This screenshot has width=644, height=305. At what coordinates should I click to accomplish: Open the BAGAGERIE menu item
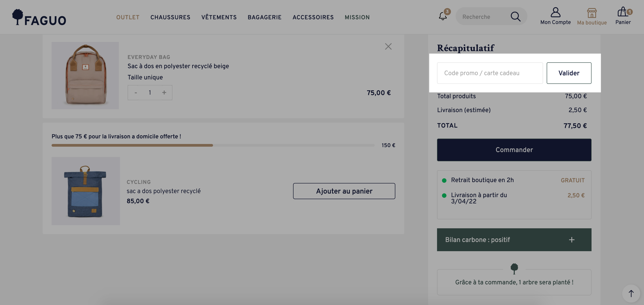(265, 17)
